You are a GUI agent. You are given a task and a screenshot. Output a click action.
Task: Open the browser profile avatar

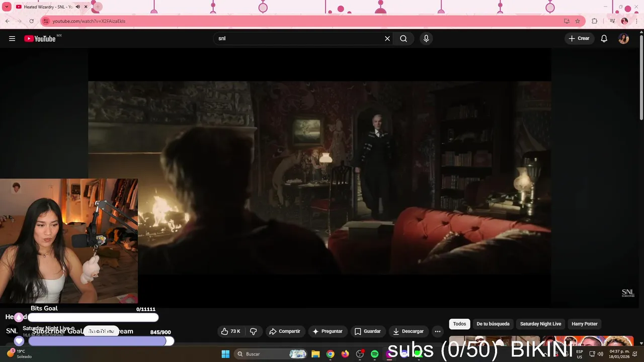point(625,21)
